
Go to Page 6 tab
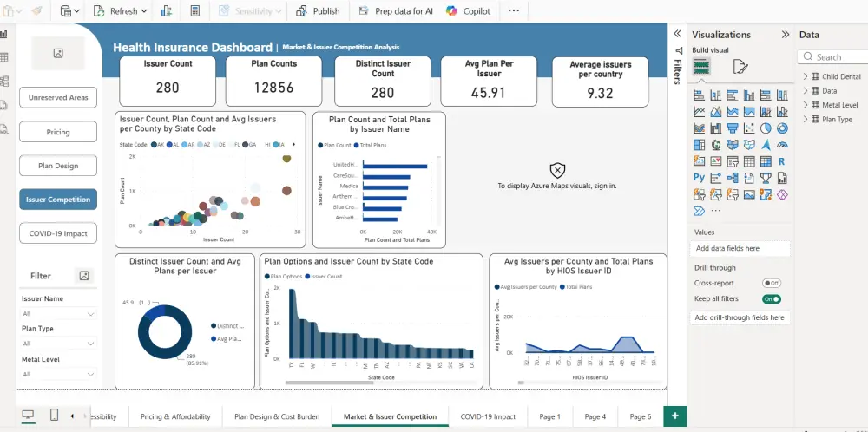point(641,416)
